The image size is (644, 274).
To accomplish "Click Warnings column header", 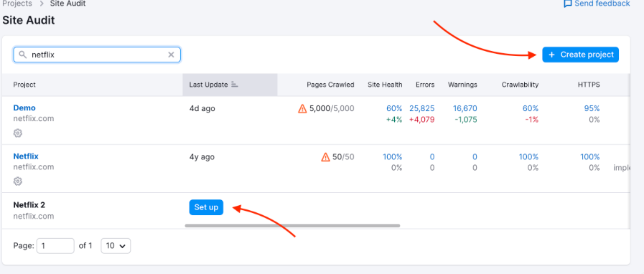I will [462, 85].
